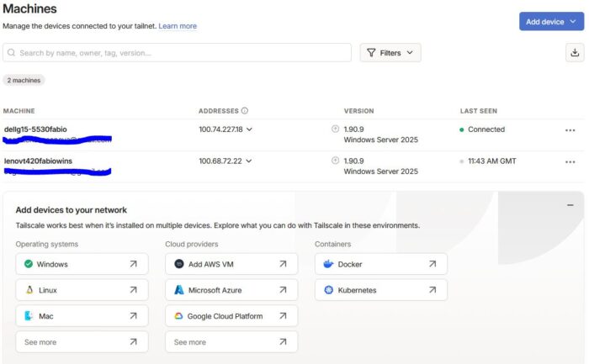Open Cloud providers See more
Viewport: 589px width, 364px height.
[x=231, y=342]
